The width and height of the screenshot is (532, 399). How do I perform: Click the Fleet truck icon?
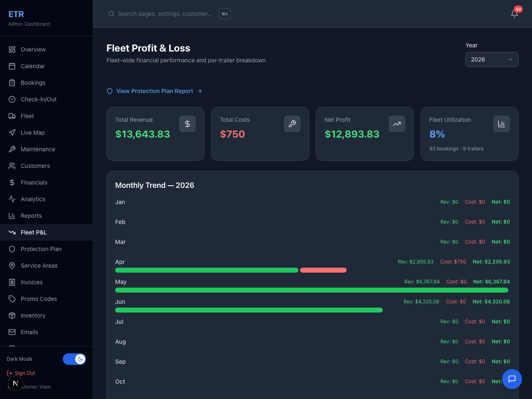point(12,116)
